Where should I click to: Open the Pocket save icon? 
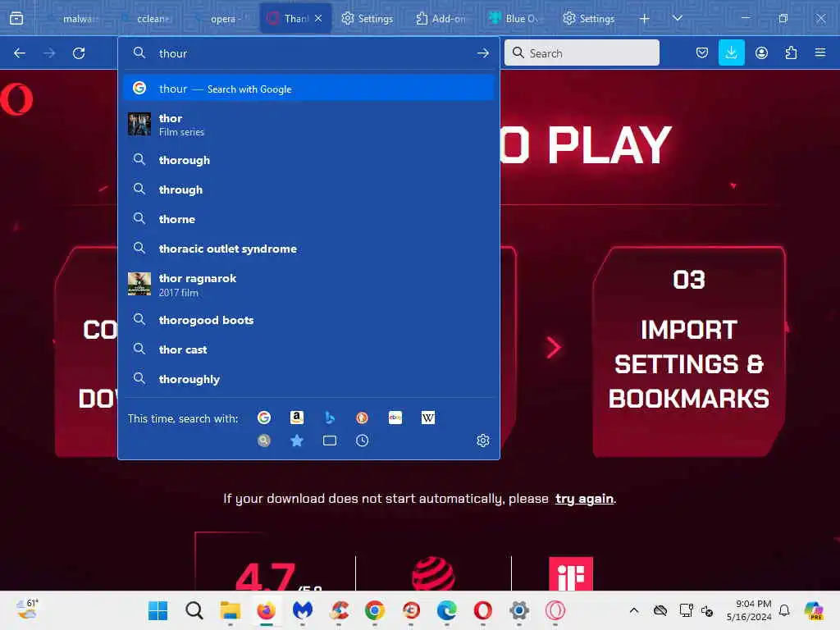(702, 53)
